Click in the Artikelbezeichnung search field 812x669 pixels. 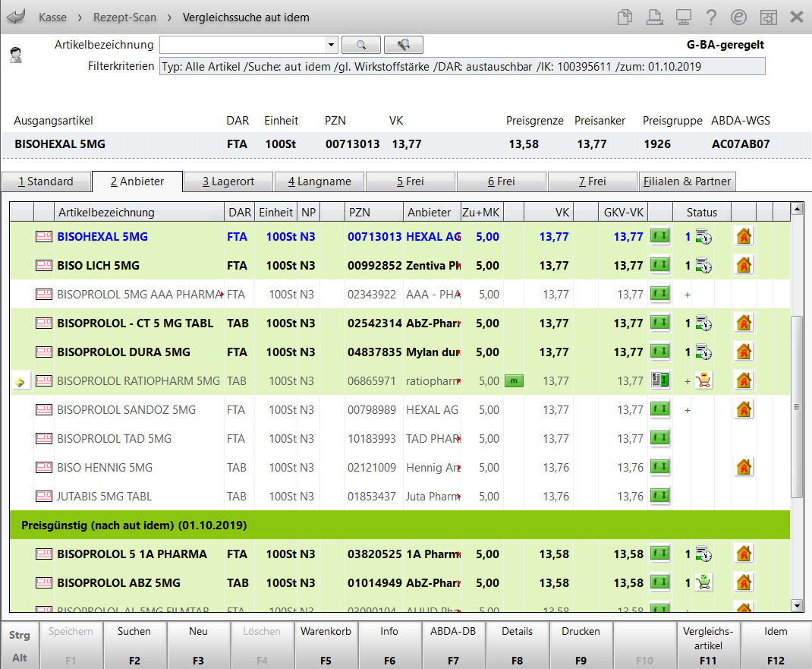coord(241,45)
